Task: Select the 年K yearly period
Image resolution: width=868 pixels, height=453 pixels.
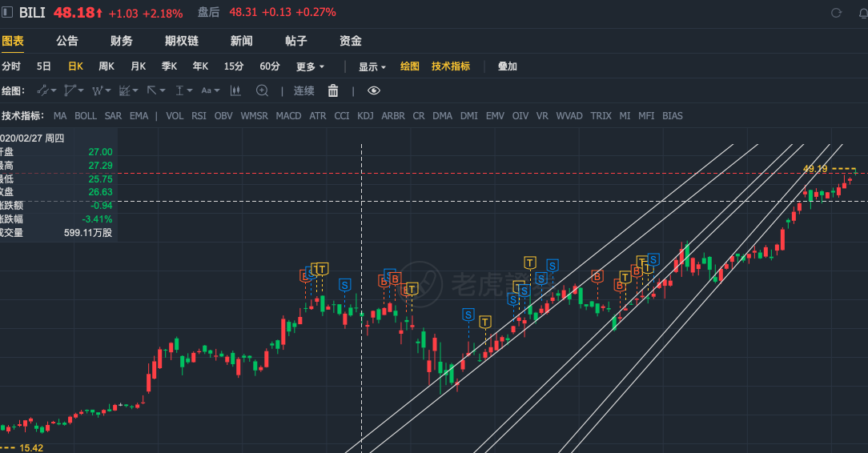Action: [x=200, y=66]
